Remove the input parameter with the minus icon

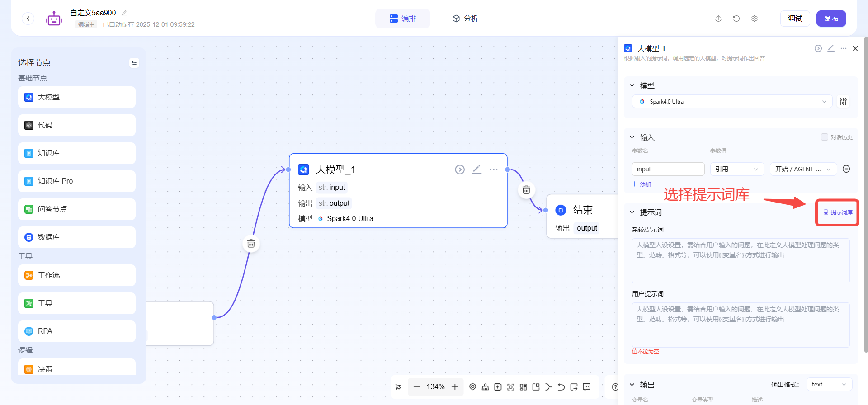[x=846, y=169]
